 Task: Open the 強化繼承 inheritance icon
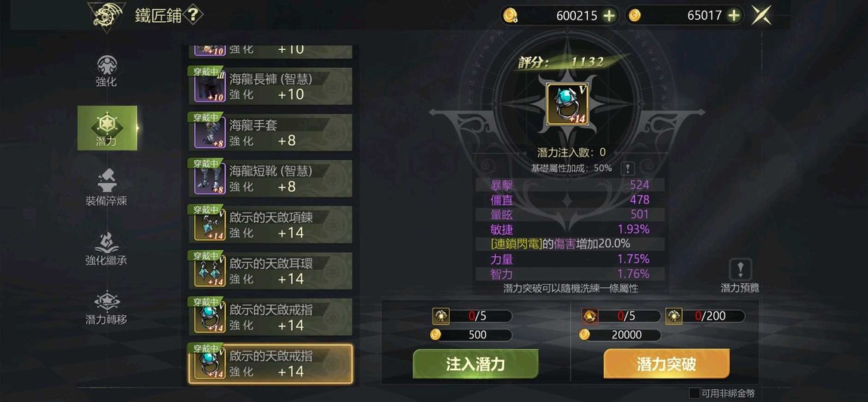tap(106, 247)
